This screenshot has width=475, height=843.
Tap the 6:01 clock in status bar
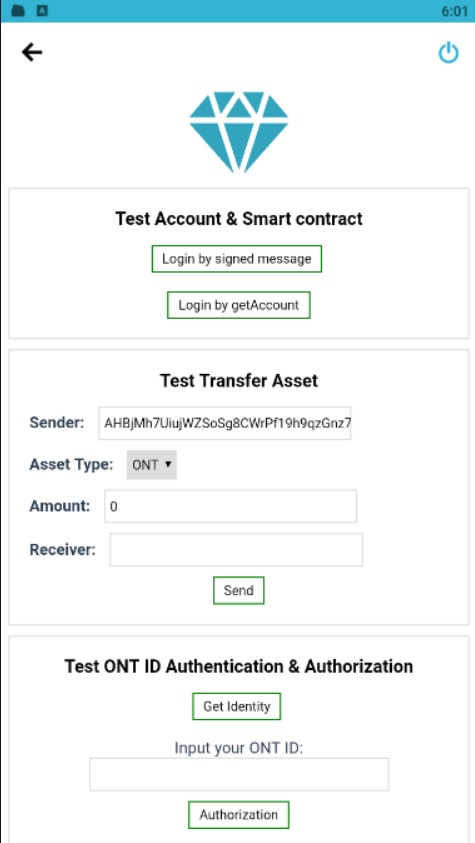click(455, 11)
